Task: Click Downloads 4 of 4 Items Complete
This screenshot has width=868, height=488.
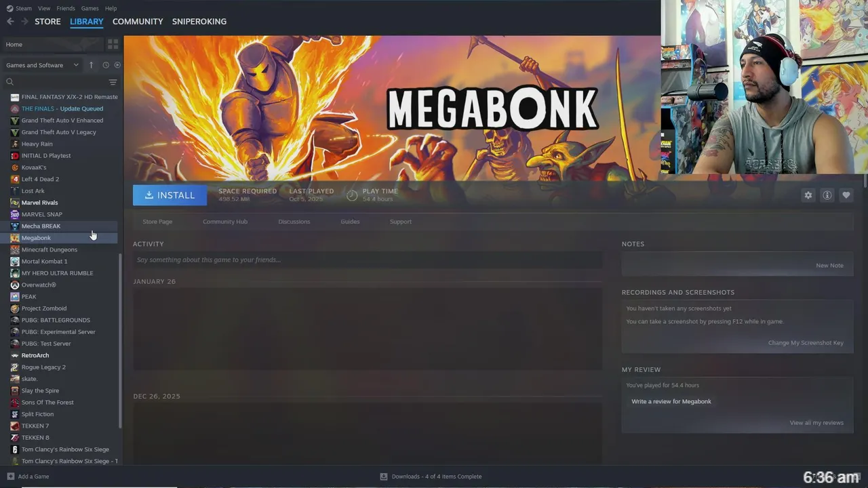Action: pos(437,476)
